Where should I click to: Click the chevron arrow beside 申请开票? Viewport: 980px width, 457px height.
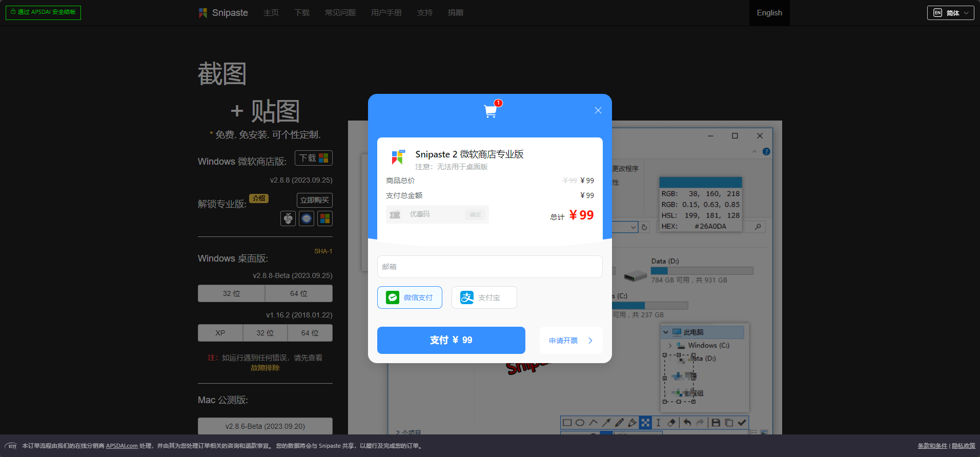point(590,341)
